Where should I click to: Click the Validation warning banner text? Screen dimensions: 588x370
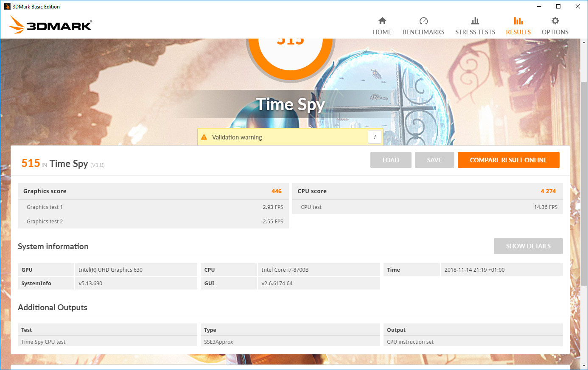tap(237, 137)
